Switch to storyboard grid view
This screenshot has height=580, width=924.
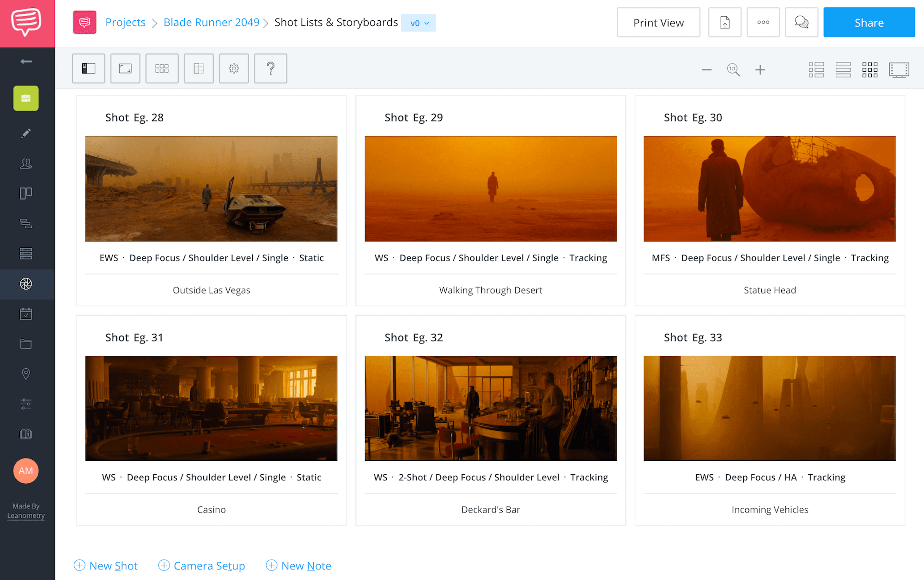[870, 70]
